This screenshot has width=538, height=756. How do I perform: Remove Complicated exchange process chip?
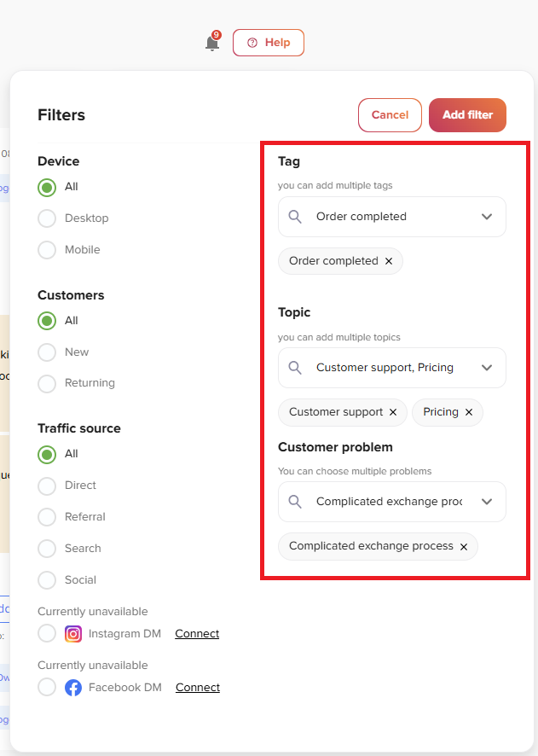pyautogui.click(x=464, y=547)
